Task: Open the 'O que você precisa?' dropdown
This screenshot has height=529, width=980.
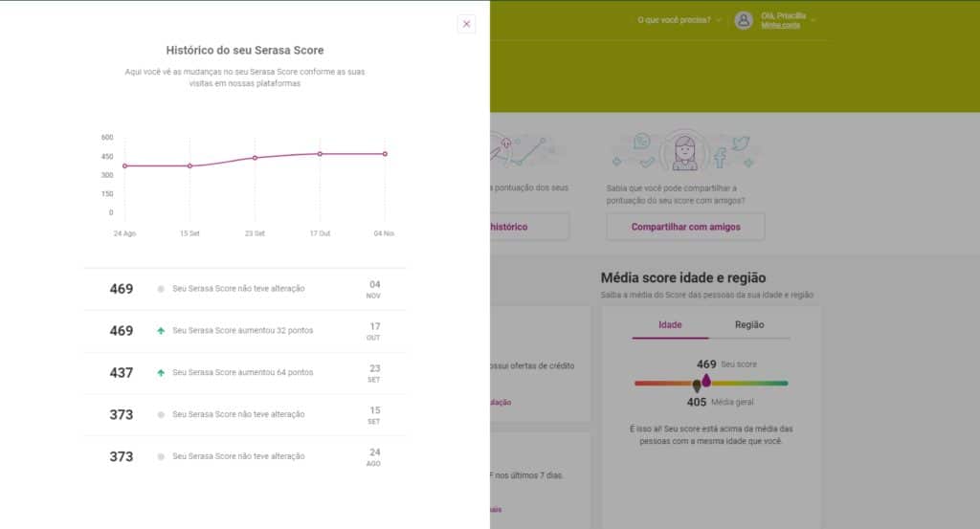Action: (679, 20)
